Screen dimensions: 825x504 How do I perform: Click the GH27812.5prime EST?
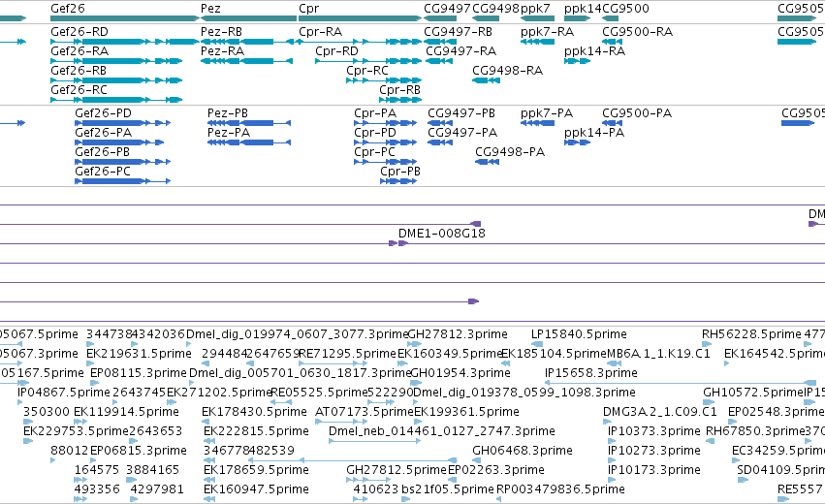coord(397,470)
